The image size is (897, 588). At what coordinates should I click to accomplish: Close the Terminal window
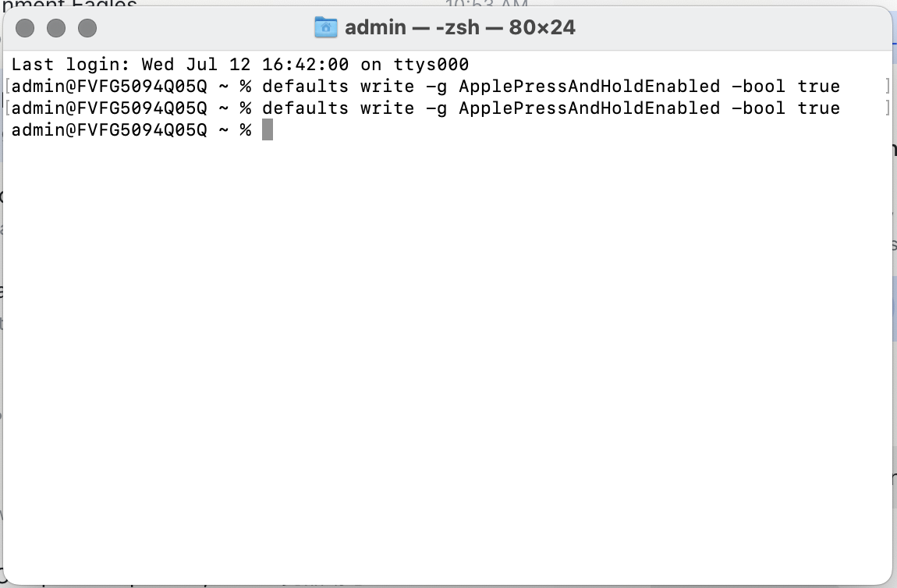26,29
